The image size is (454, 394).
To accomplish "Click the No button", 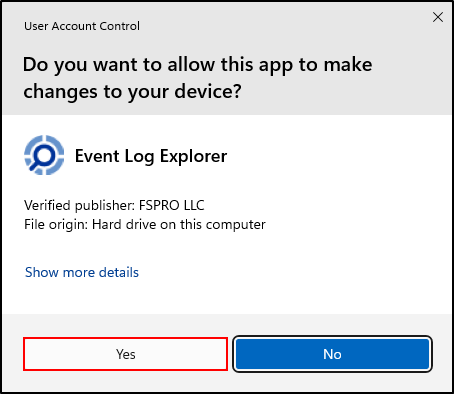I will tap(332, 354).
